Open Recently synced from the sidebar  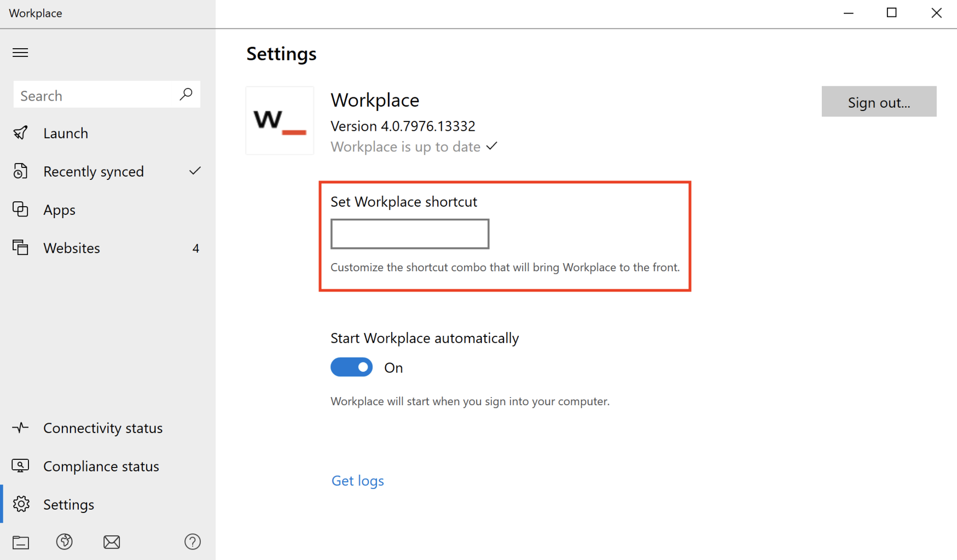click(94, 171)
